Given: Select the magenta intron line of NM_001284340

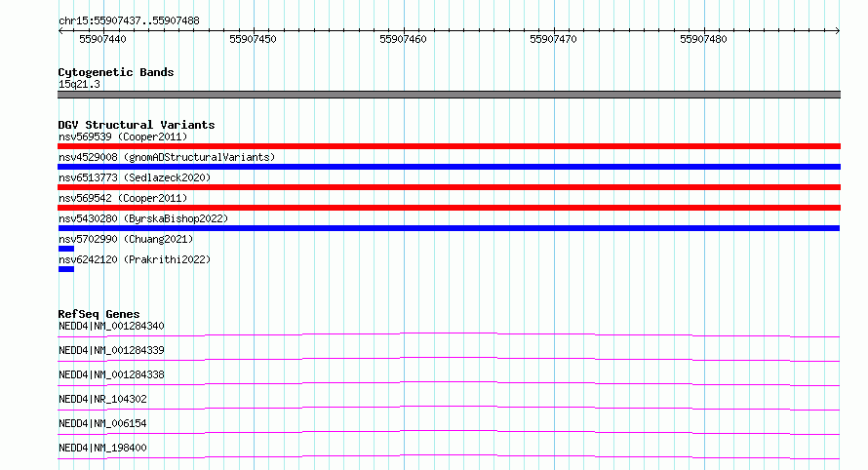Looking at the screenshot, I should (x=449, y=334).
